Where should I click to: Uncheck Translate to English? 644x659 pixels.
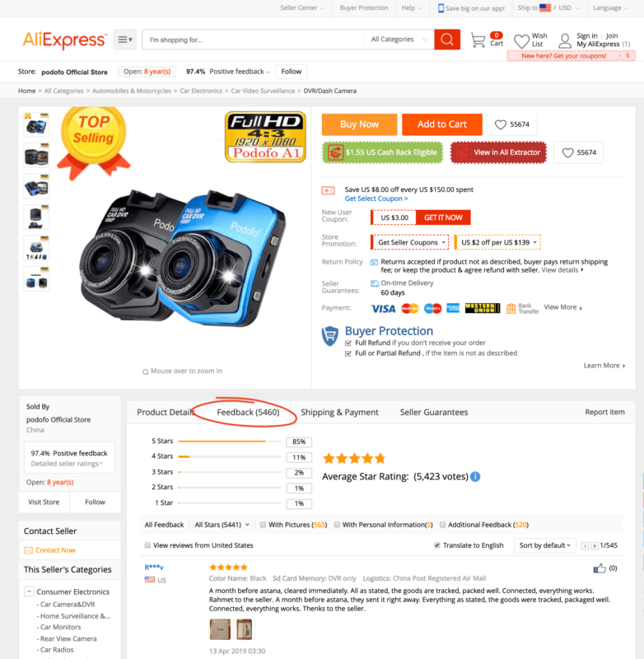[x=437, y=545]
